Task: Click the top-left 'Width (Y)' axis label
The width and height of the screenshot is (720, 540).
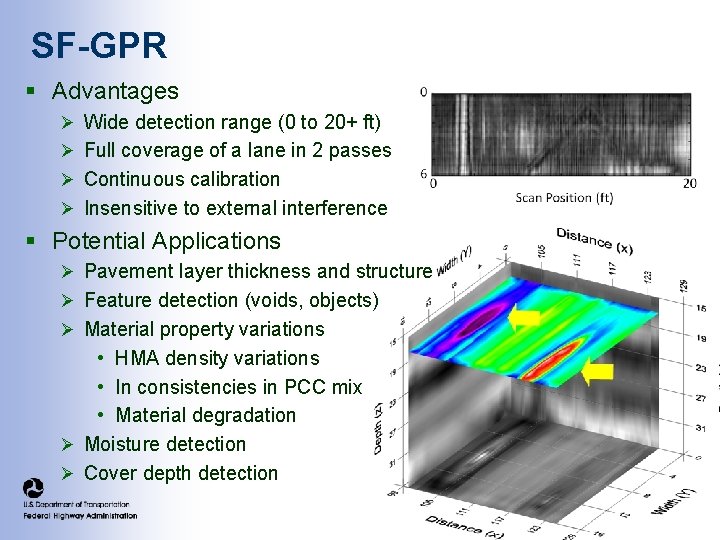Action: (x=454, y=262)
